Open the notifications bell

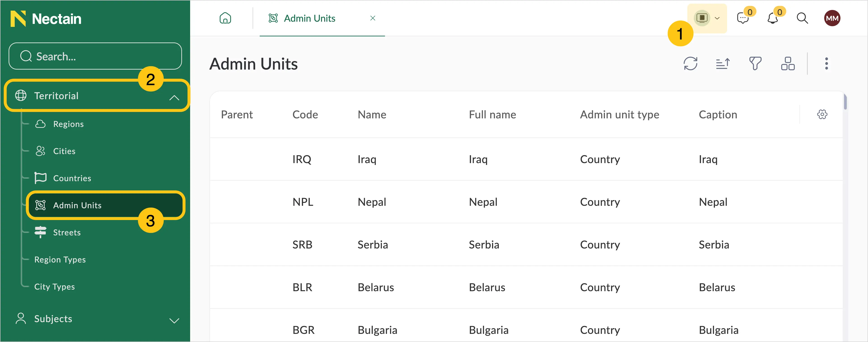coord(772,18)
